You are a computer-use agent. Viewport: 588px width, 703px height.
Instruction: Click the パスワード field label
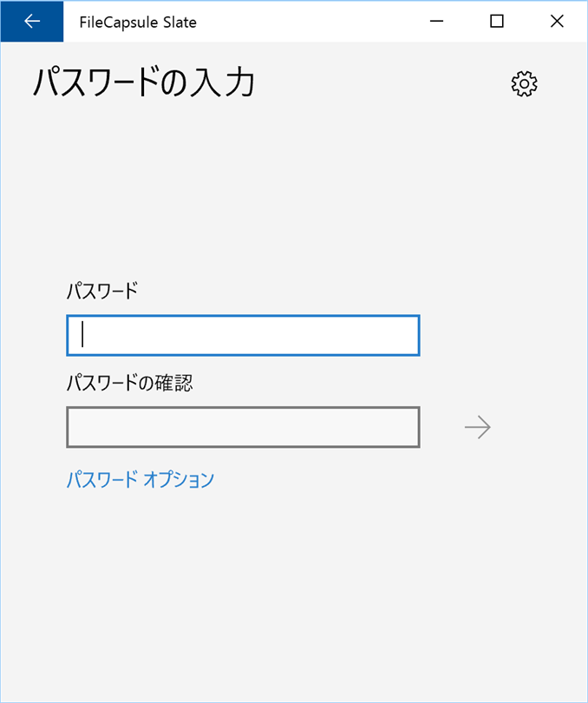point(102,291)
